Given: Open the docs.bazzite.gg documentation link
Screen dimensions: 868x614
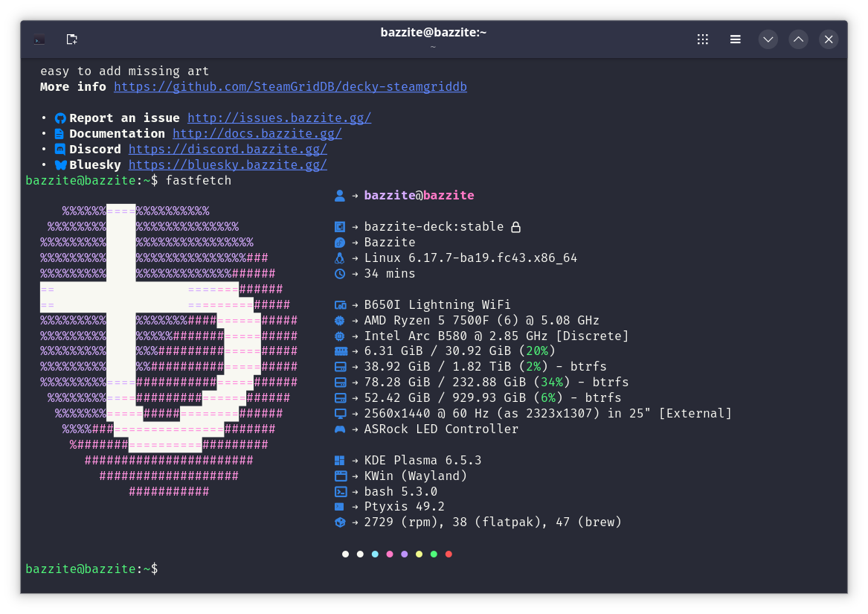Looking at the screenshot, I should tap(257, 133).
